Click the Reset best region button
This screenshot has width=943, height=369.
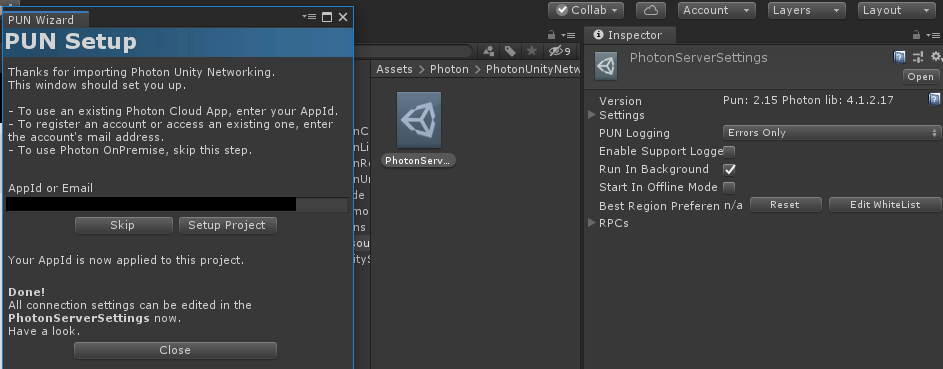click(x=785, y=205)
